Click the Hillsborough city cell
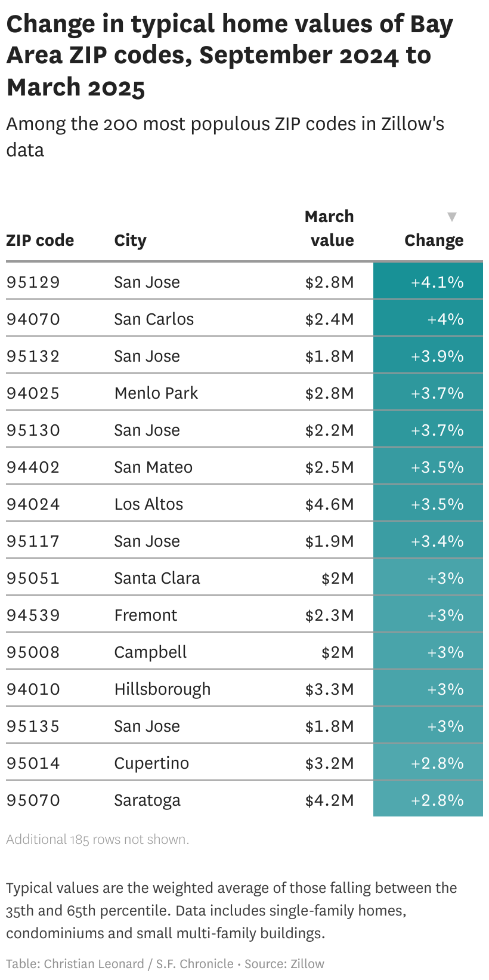This screenshot has height=980, width=489. (x=162, y=689)
